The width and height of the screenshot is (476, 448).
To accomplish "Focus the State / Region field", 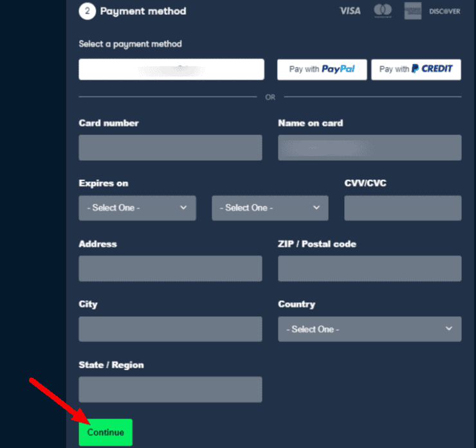I will 170,389.
